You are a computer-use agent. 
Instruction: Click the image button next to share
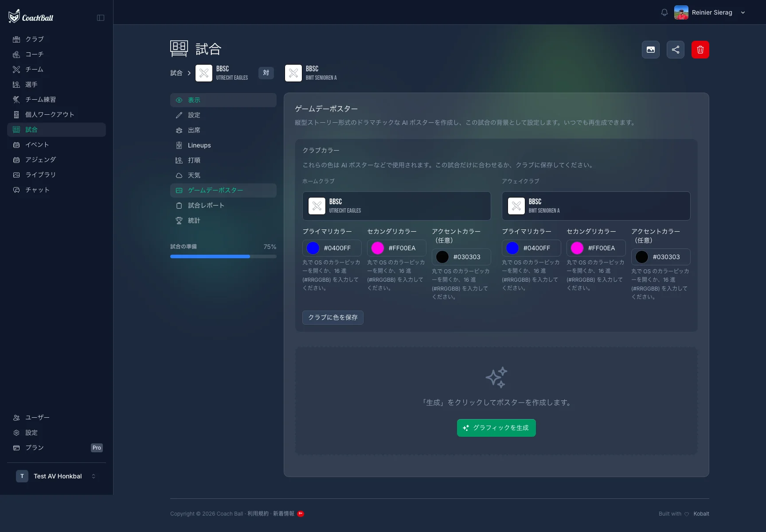pos(651,50)
